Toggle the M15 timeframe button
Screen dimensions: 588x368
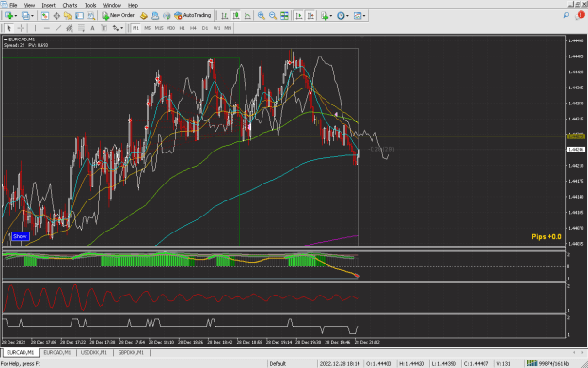159,28
